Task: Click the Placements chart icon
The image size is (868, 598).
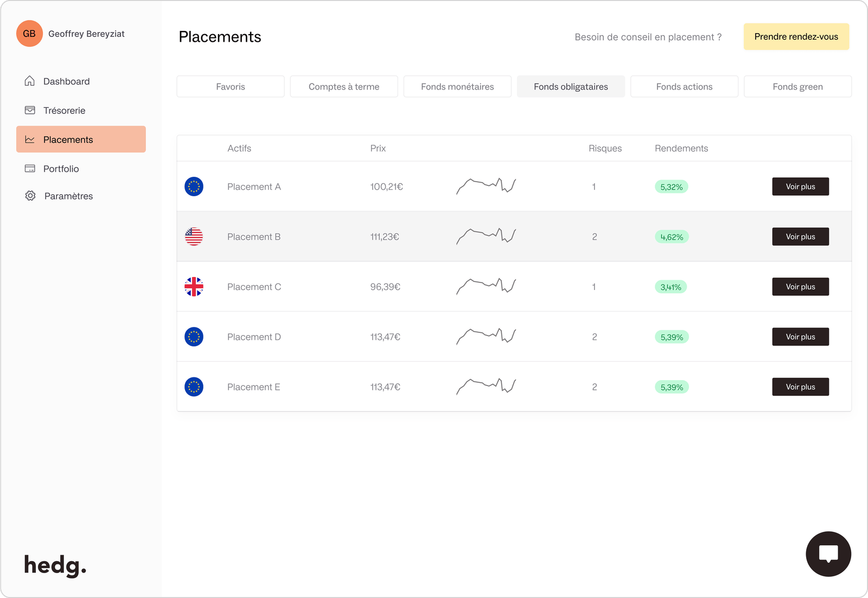Action: [30, 139]
